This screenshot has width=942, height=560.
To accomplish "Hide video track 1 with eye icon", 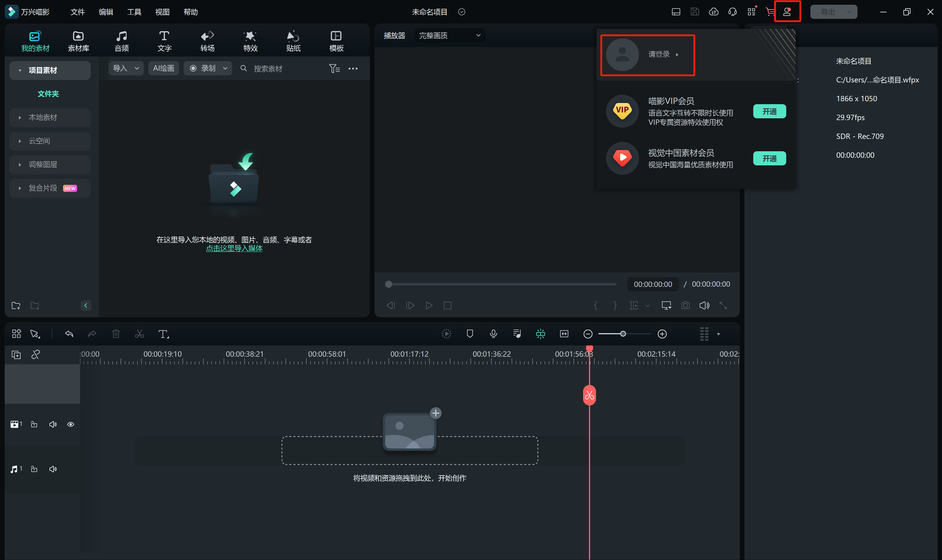I will tap(71, 425).
